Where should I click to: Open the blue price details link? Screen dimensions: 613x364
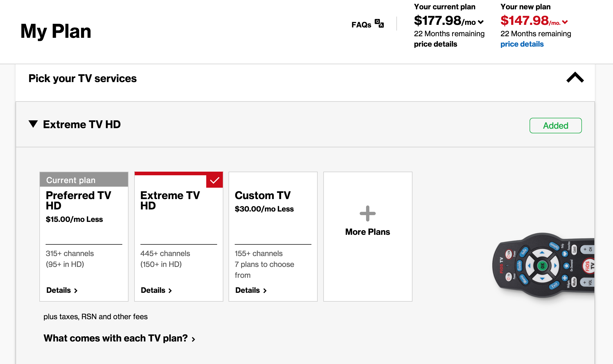point(522,44)
